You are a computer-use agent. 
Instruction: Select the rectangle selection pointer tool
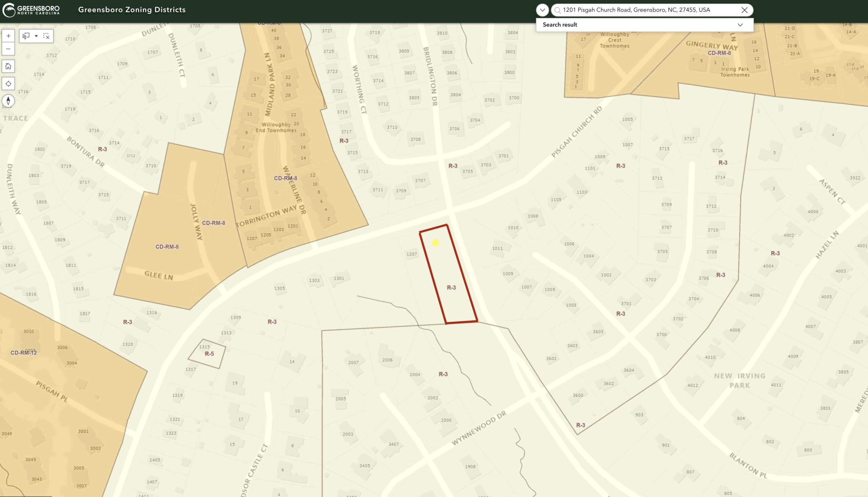26,36
